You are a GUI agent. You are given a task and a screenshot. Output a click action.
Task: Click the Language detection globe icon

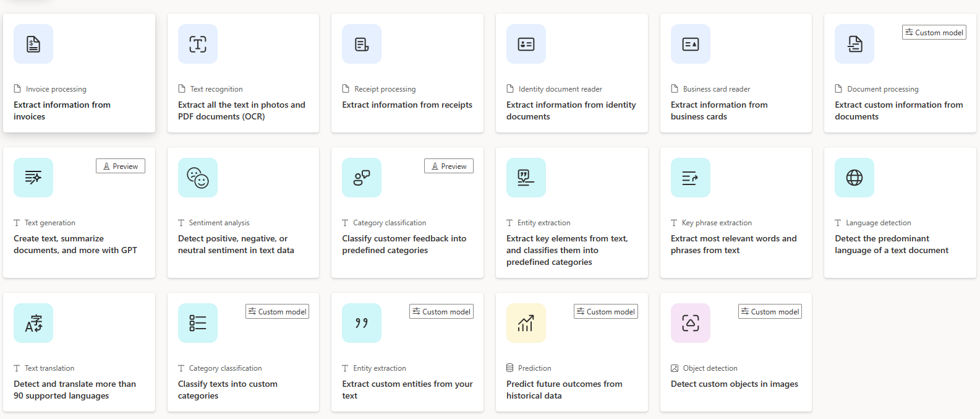pos(854,178)
